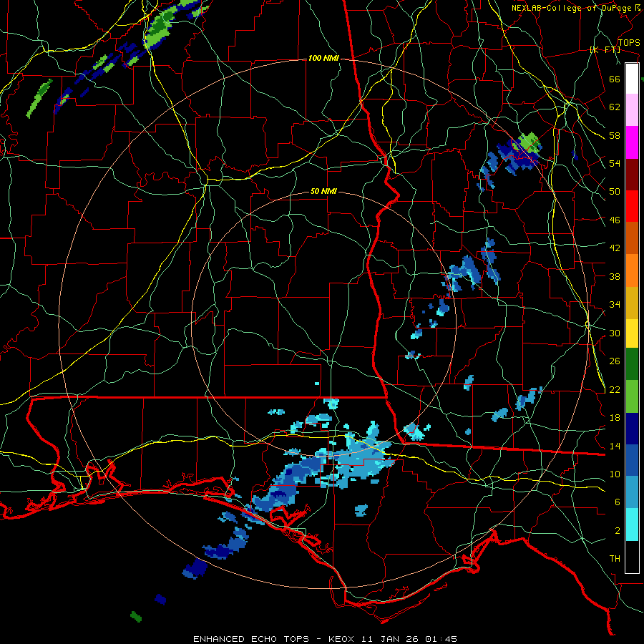Click the "50 NMI" range ring label
Screen dimensions: 644x644
tap(323, 191)
